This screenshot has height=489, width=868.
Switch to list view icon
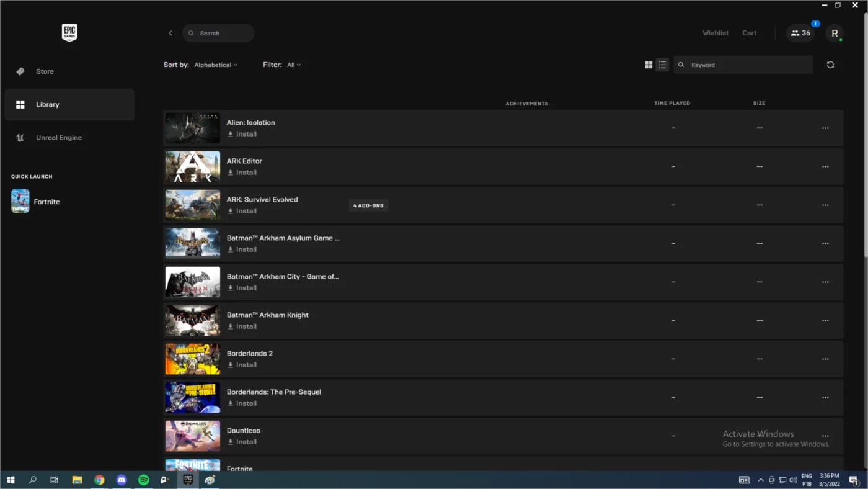coord(662,65)
